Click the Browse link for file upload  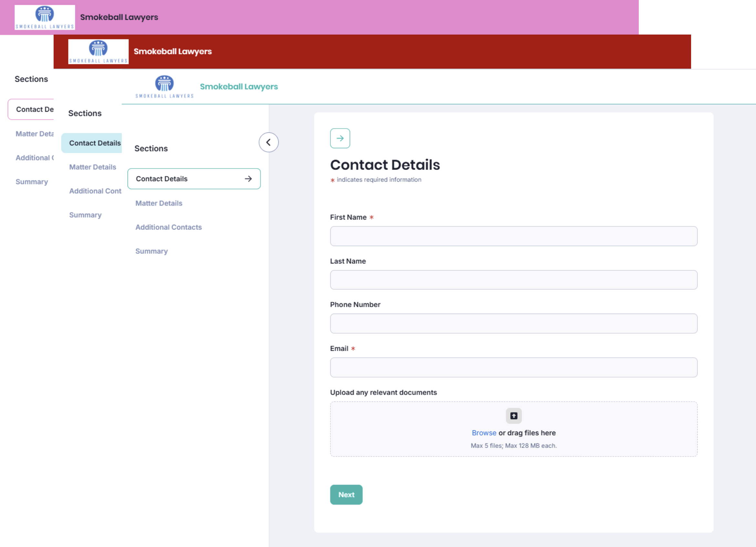(x=484, y=433)
